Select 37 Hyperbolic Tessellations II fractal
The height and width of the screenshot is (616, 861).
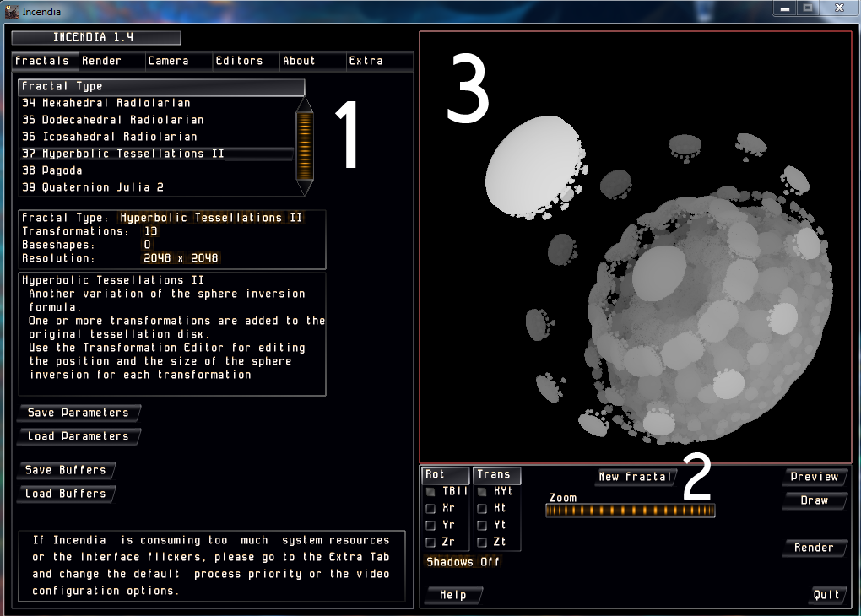[157, 154]
